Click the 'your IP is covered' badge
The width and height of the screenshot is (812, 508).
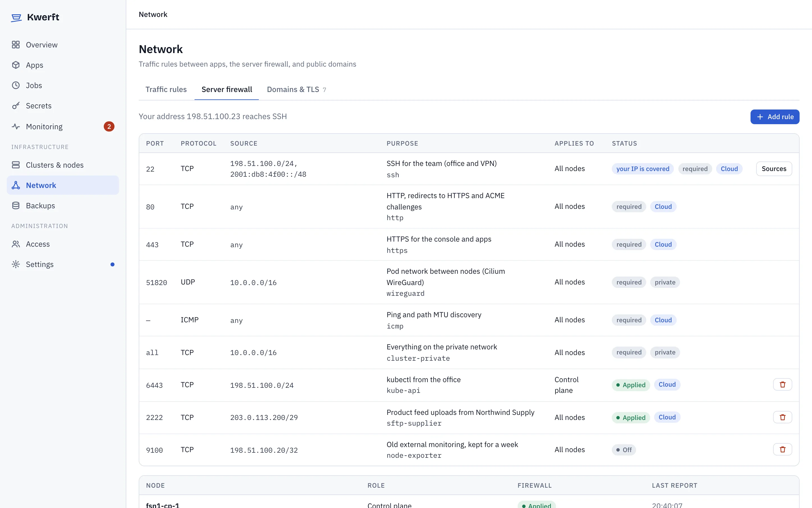(643, 169)
